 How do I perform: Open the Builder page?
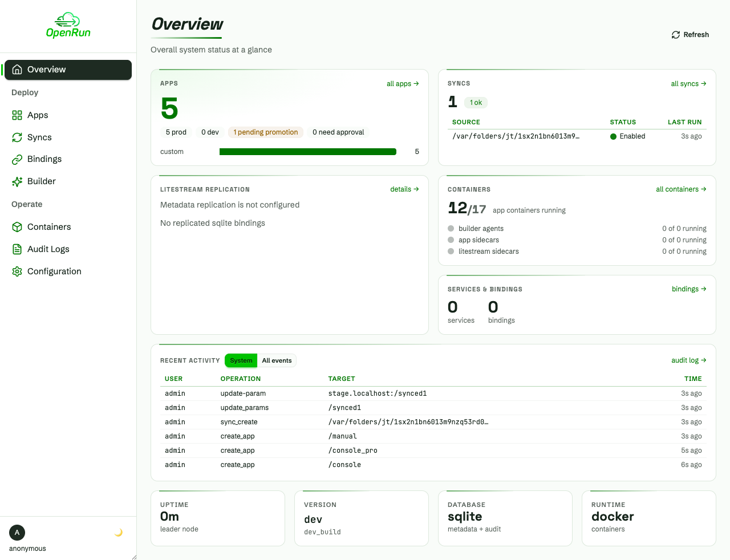(68, 181)
